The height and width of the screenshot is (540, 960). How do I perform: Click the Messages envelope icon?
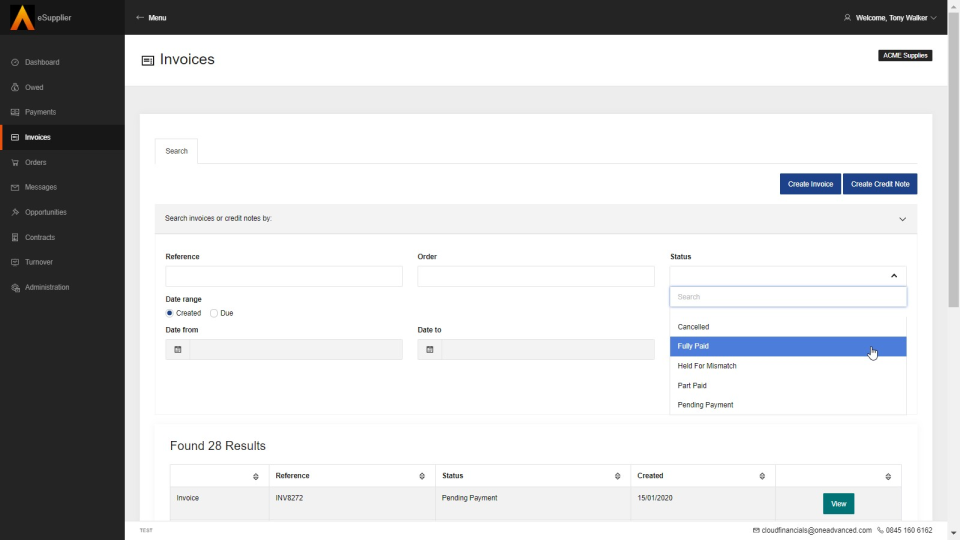point(15,187)
